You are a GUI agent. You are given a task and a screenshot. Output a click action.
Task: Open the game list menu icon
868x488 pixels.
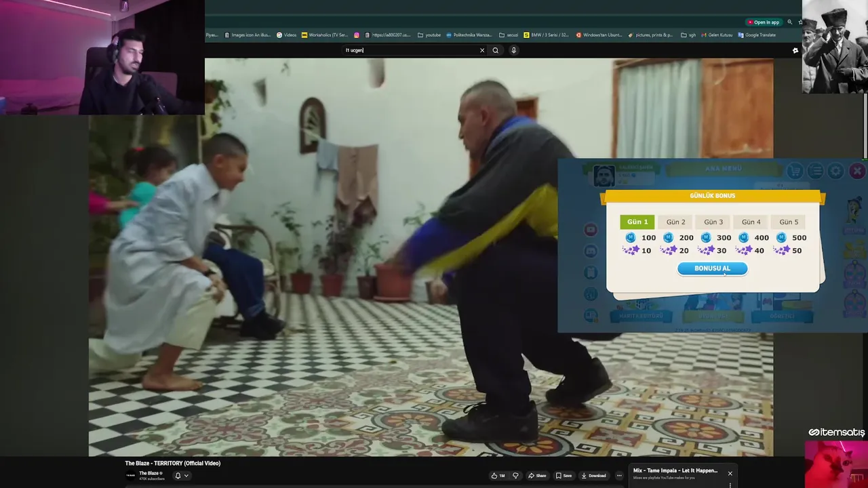point(815,171)
